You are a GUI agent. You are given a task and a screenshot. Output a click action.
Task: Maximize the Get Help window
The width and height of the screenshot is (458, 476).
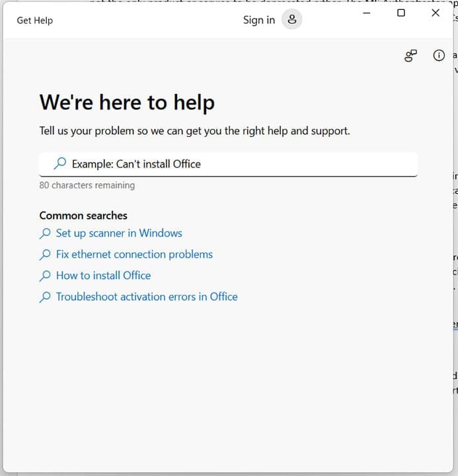[401, 13]
